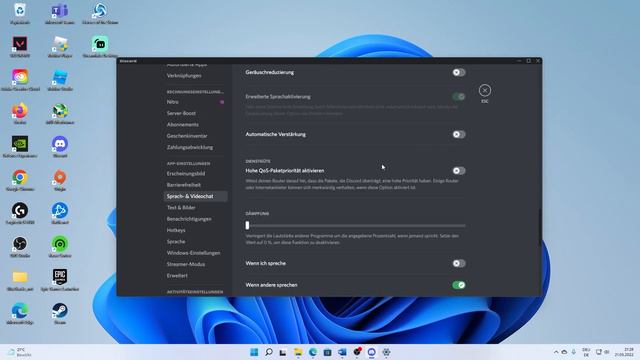Click the Discord settings vertical scrollbar
640x360 pixels.
(540, 227)
